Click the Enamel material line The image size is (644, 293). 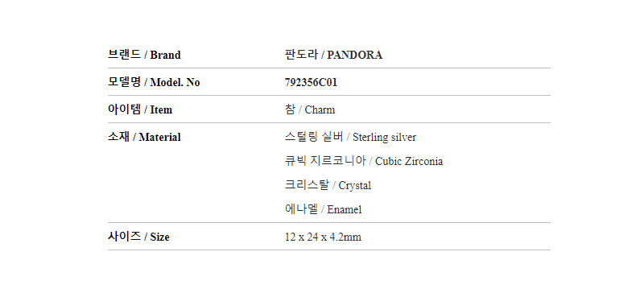coord(324,209)
